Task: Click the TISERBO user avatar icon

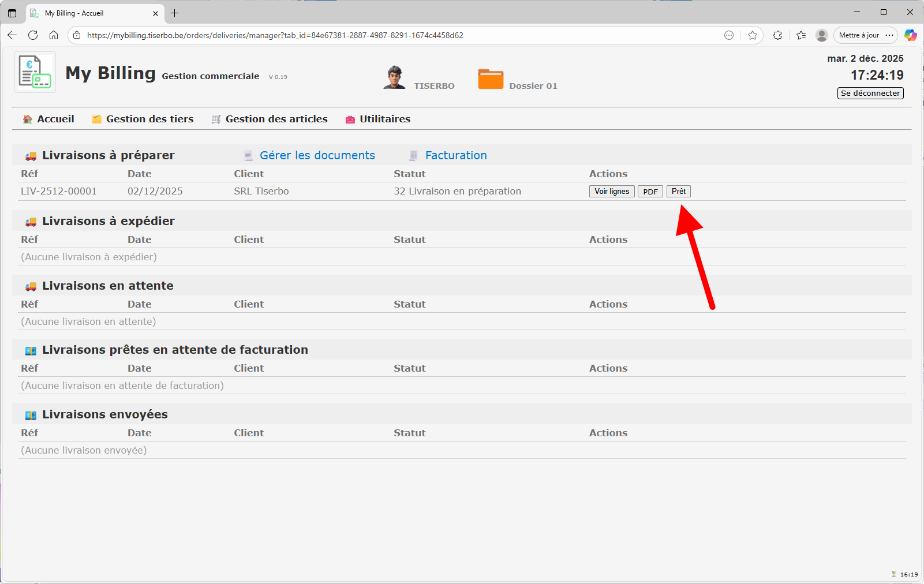Action: pos(394,77)
